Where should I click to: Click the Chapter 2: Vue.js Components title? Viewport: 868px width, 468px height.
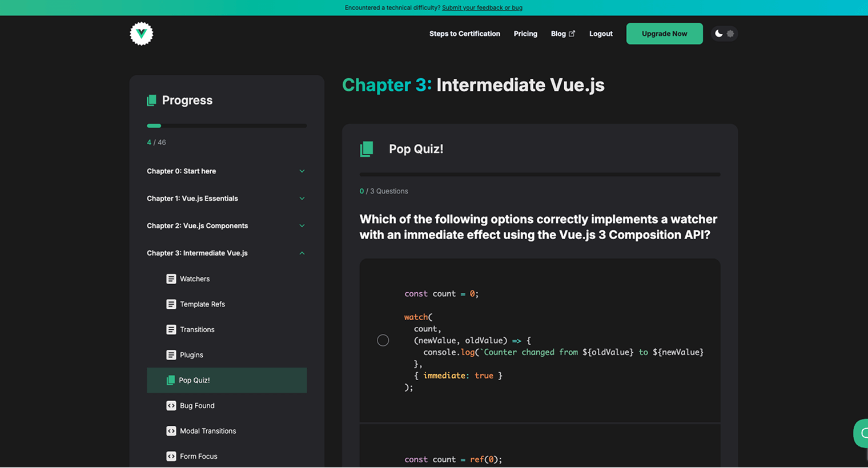pyautogui.click(x=197, y=226)
